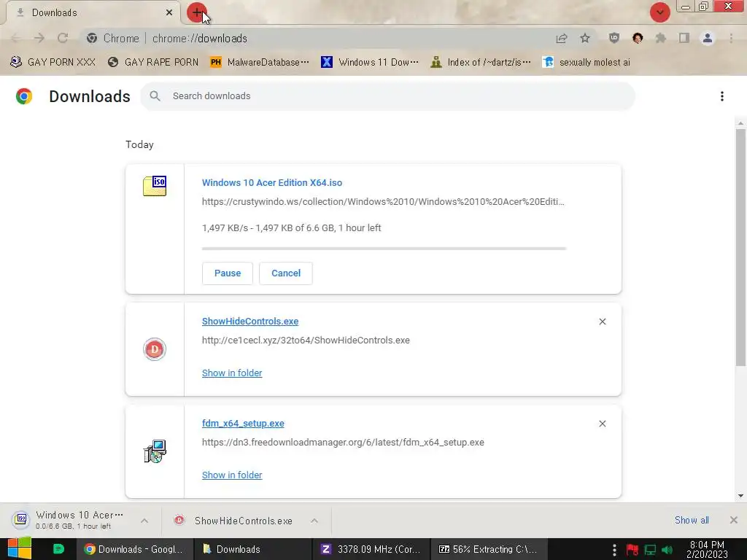
Task: Switch to the Downloads - Google Chrome taskbar item
Action: click(134, 549)
